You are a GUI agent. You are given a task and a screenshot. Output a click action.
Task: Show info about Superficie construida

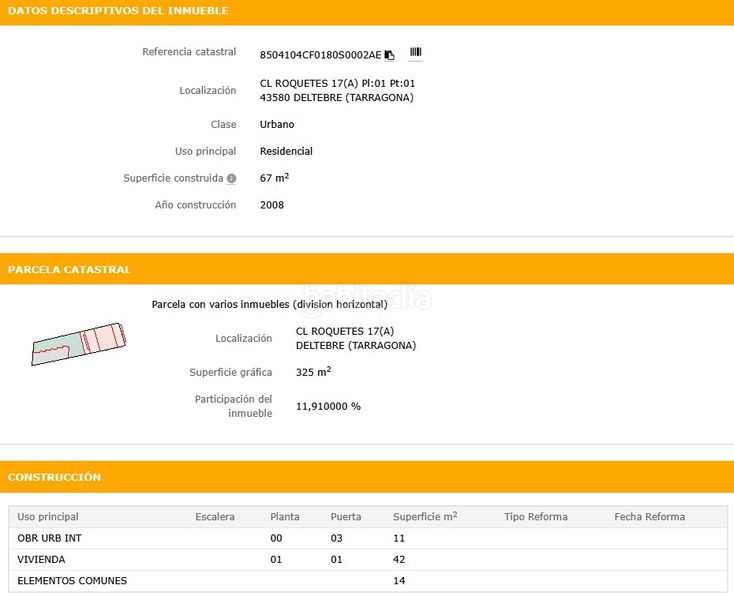point(231,179)
